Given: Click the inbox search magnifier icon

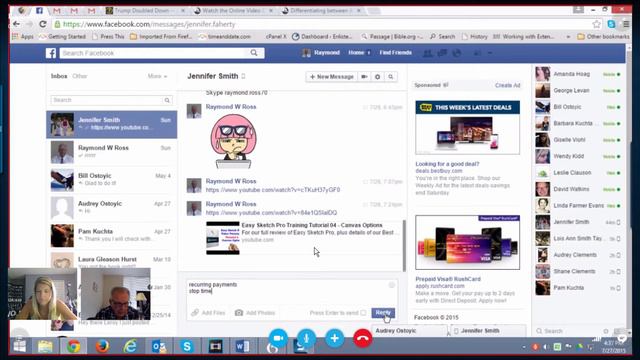Looking at the screenshot, I should tap(167, 100).
